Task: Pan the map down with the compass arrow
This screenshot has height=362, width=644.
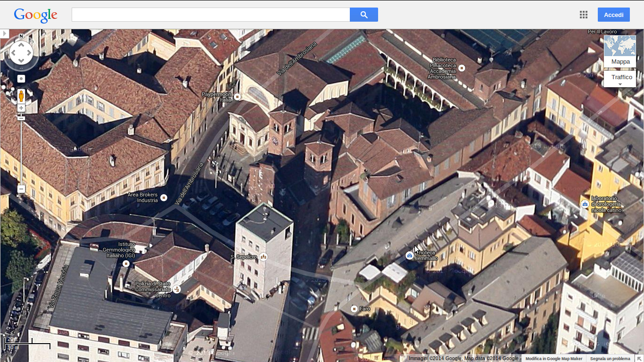Action: coord(21,61)
